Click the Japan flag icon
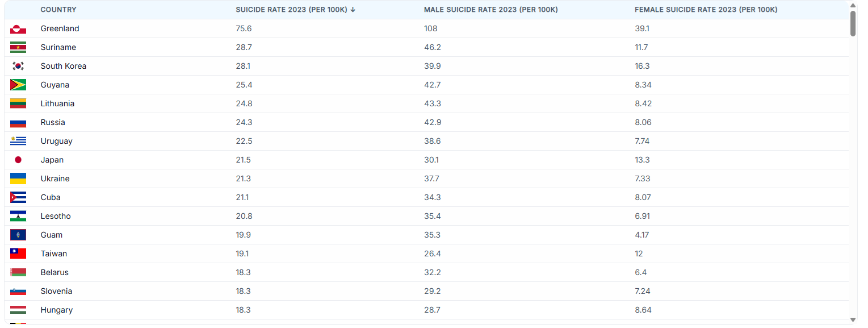868x328 pixels. [18, 160]
